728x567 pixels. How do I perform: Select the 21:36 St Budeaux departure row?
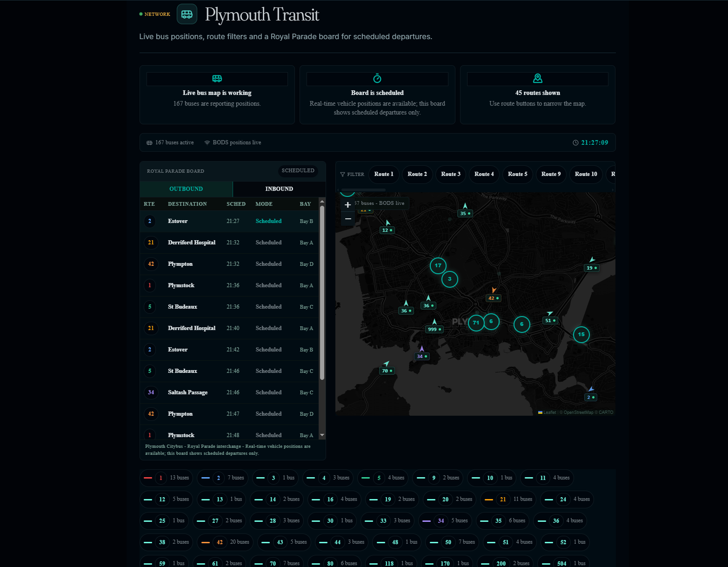(229, 307)
